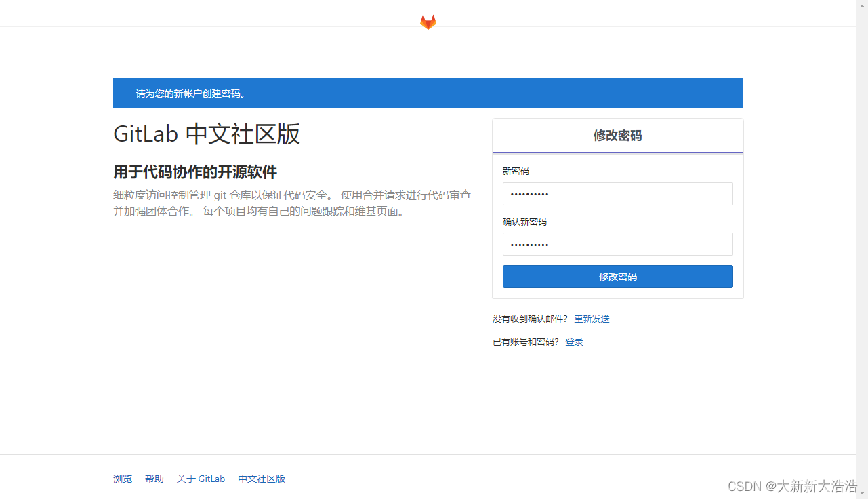Open the 重新发送 confirmation email link
Image resolution: width=868 pixels, height=499 pixels.
(x=592, y=319)
